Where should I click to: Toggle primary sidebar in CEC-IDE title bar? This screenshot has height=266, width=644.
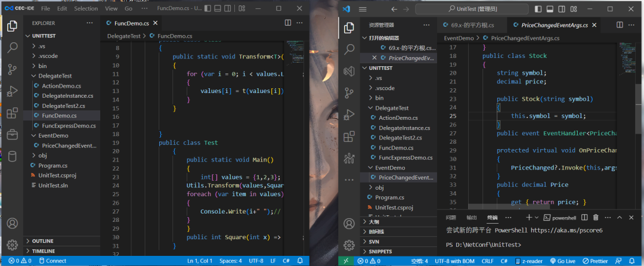(208, 8)
